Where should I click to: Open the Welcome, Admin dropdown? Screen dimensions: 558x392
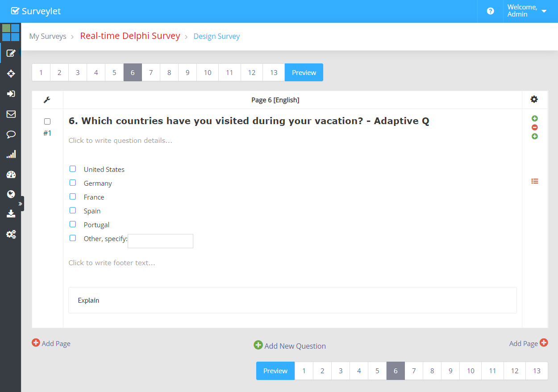click(x=527, y=11)
